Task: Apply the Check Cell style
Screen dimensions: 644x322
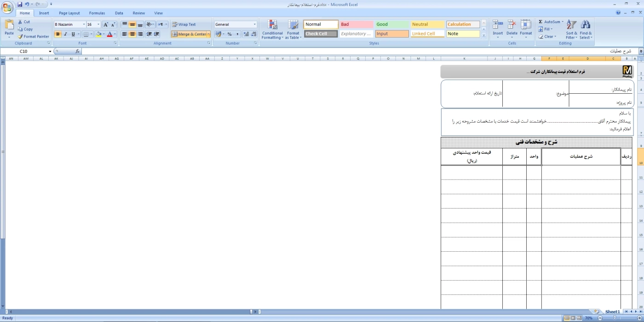Action: pos(321,34)
